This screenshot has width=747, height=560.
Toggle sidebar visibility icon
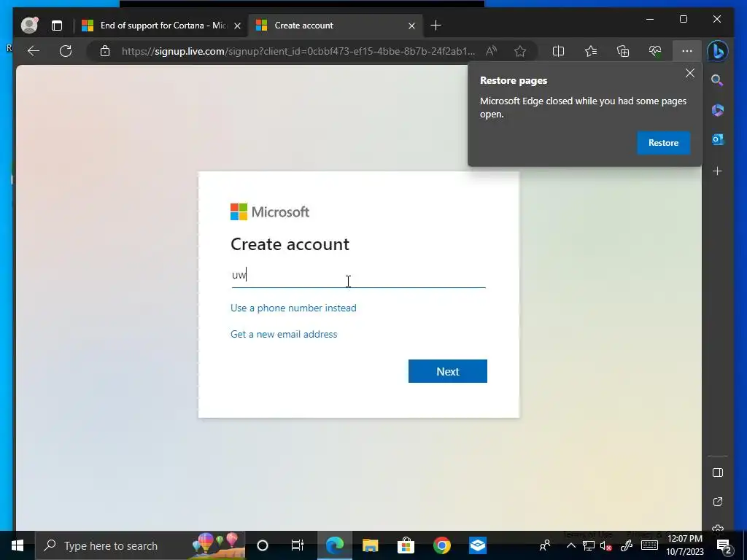pos(718,472)
